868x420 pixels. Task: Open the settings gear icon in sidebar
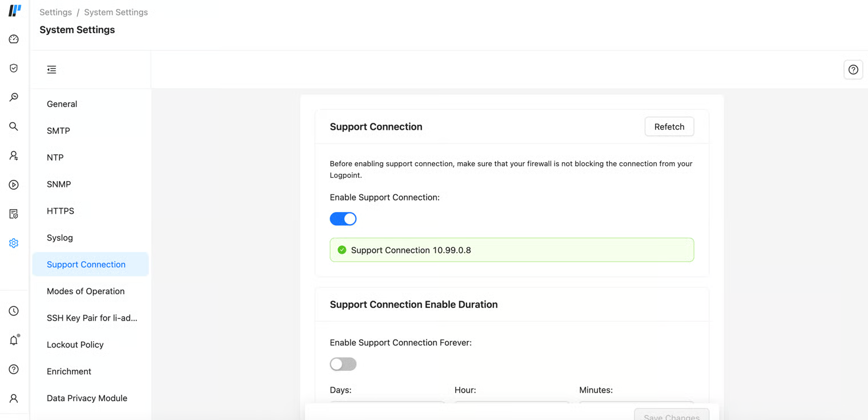click(x=14, y=243)
